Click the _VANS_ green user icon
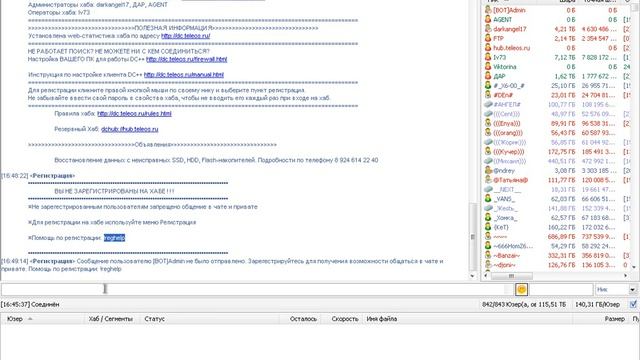Viewport: 640px width, 360px height. [x=488, y=198]
